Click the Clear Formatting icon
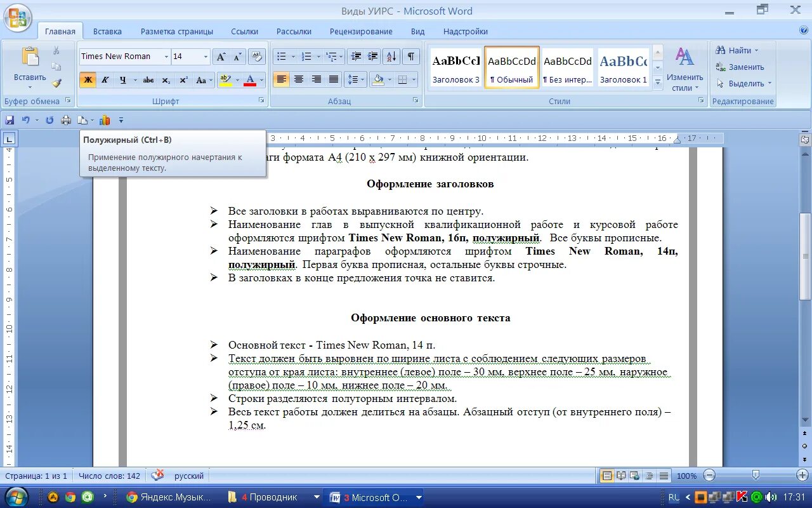812x508 pixels. pyautogui.click(x=257, y=57)
